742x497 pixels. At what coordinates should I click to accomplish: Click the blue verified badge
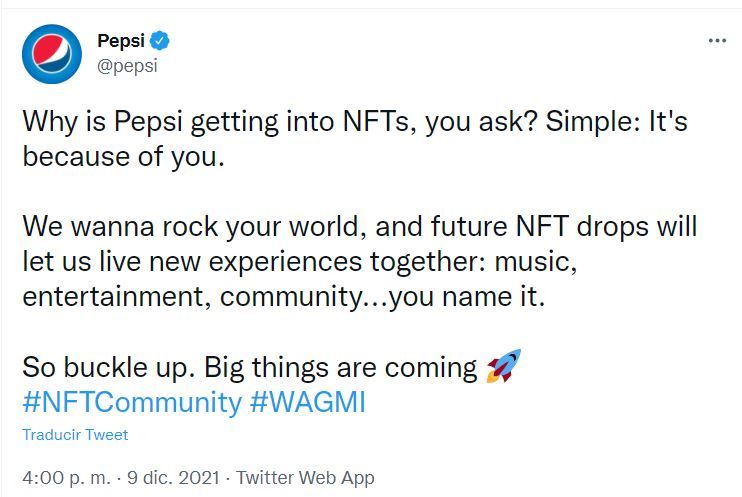point(160,41)
